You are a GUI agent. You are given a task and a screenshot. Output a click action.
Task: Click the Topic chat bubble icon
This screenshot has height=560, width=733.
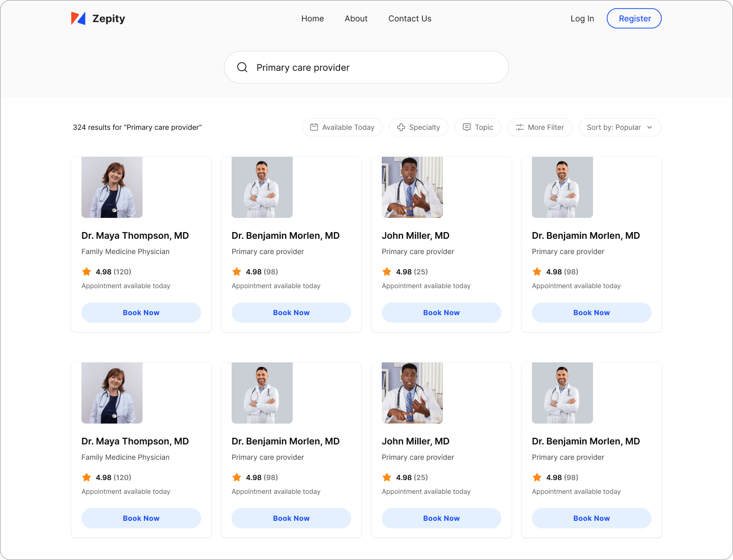click(467, 127)
